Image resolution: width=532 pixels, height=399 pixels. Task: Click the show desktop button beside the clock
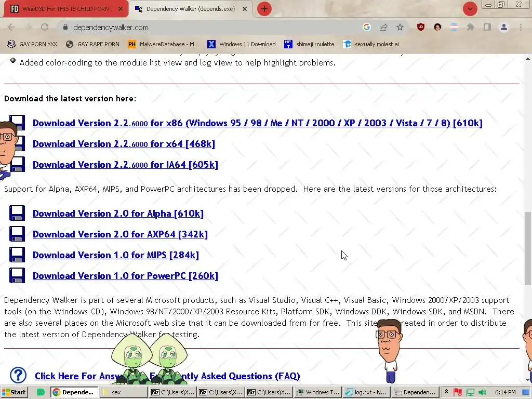526,392
